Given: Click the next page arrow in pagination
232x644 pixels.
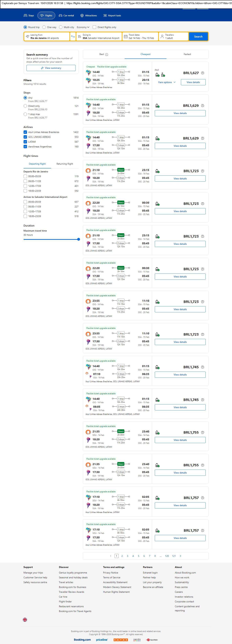Looking at the screenshot, I should [181, 556].
